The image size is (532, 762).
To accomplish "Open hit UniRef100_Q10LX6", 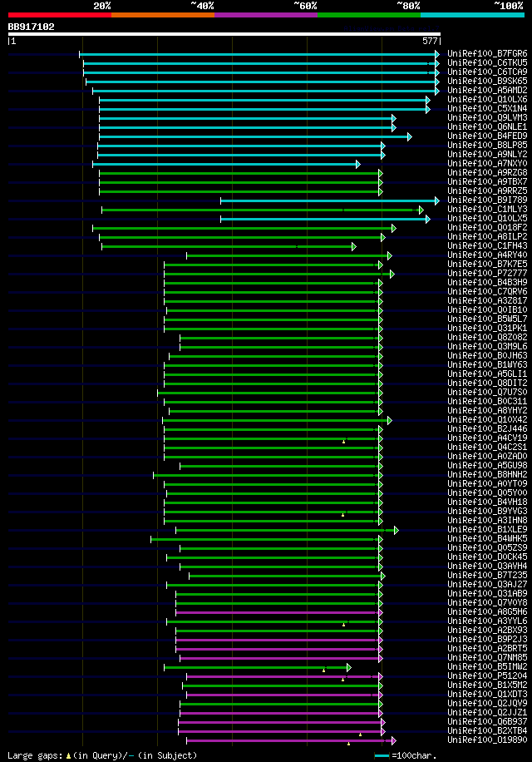I will (x=487, y=99).
